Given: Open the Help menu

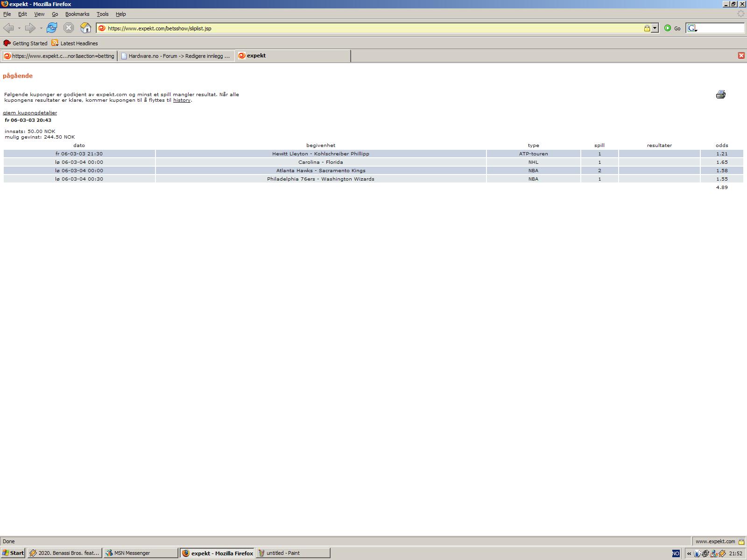Looking at the screenshot, I should [x=120, y=14].
